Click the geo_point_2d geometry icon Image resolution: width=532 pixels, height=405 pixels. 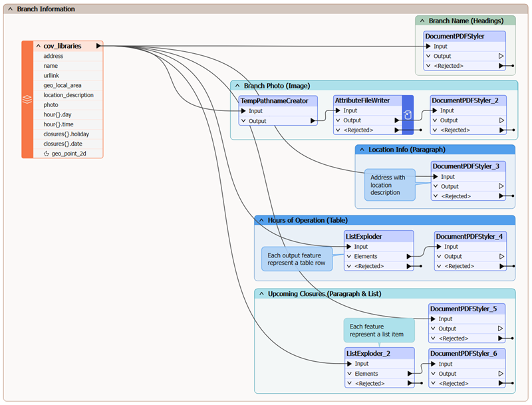(x=47, y=154)
